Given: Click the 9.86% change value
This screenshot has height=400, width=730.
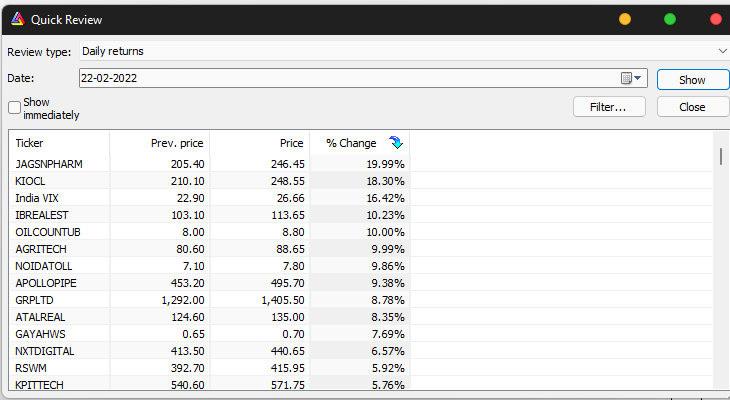Looking at the screenshot, I should click(388, 266).
